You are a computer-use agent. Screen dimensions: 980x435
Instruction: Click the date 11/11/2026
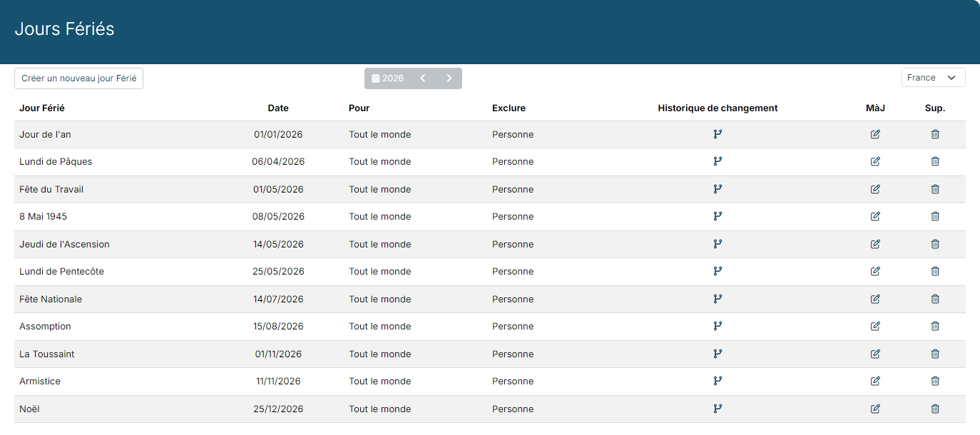278,381
